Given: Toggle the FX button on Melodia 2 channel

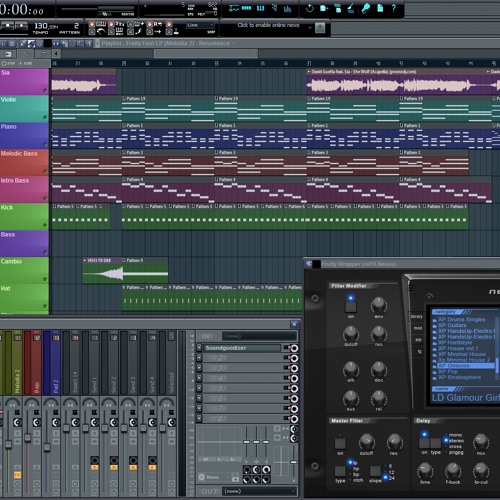Looking at the screenshot, I should (17, 475).
